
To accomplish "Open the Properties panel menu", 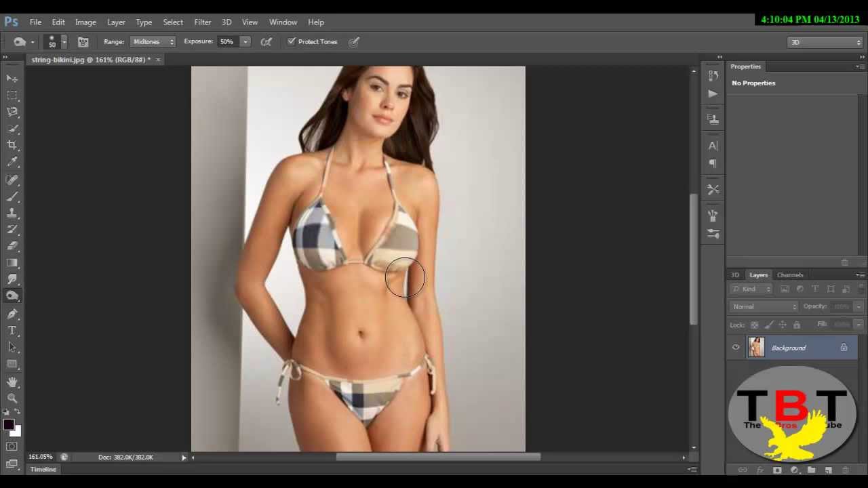I will point(860,66).
